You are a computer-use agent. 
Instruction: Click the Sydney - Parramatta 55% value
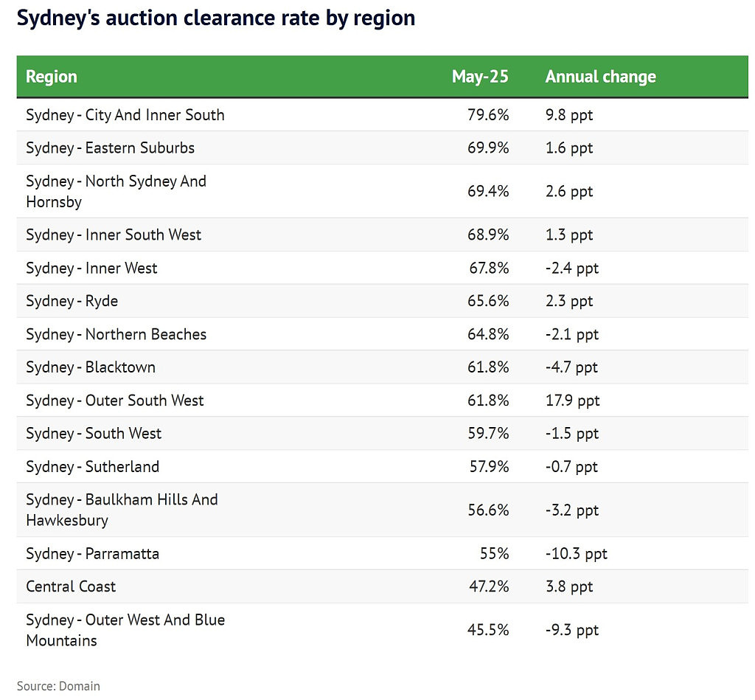(x=494, y=553)
